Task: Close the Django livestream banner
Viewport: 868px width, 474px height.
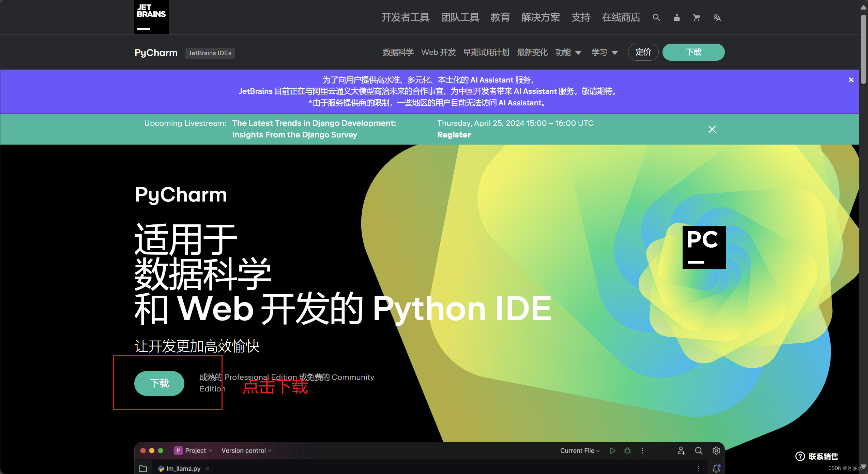Action: (712, 129)
